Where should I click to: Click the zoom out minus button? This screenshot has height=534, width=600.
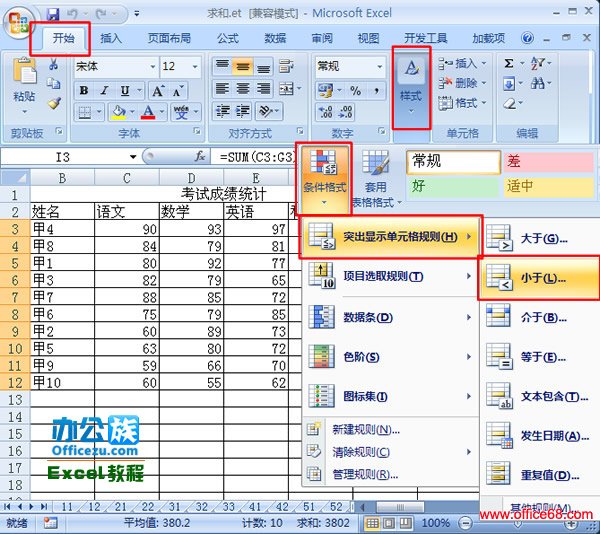point(465,523)
